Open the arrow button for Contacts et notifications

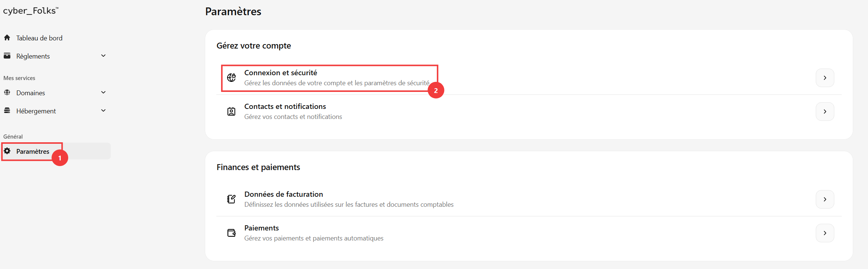[x=825, y=112]
